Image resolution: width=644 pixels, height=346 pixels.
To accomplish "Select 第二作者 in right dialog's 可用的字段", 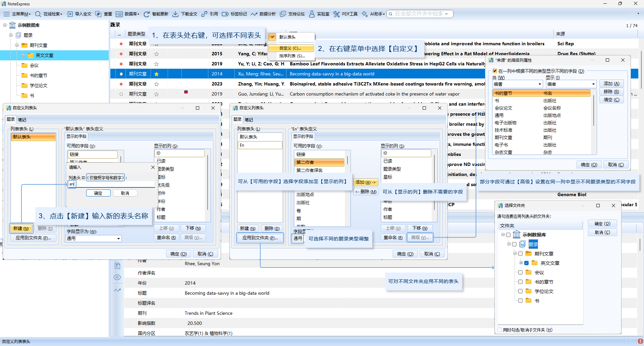I will click(319, 163).
